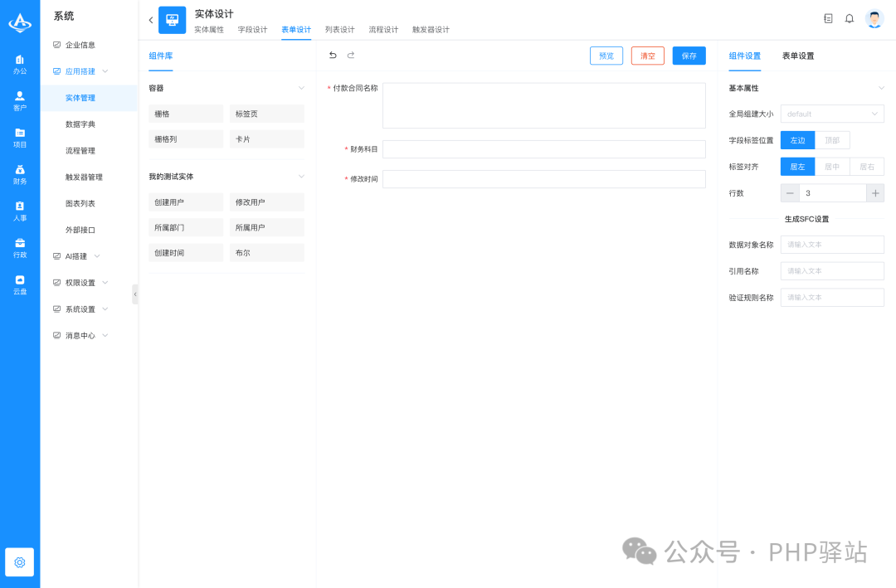Screen dimensions: 896x588
Task: Set 标签对齐 to 居左
Action: 798,167
